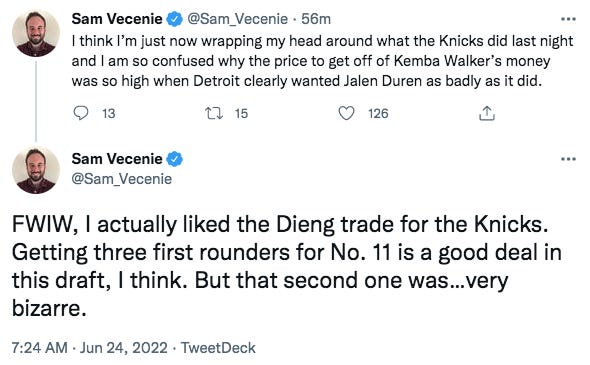Click the retweet icon on the first tweet
This screenshot has width=590, height=365.
click(x=214, y=113)
